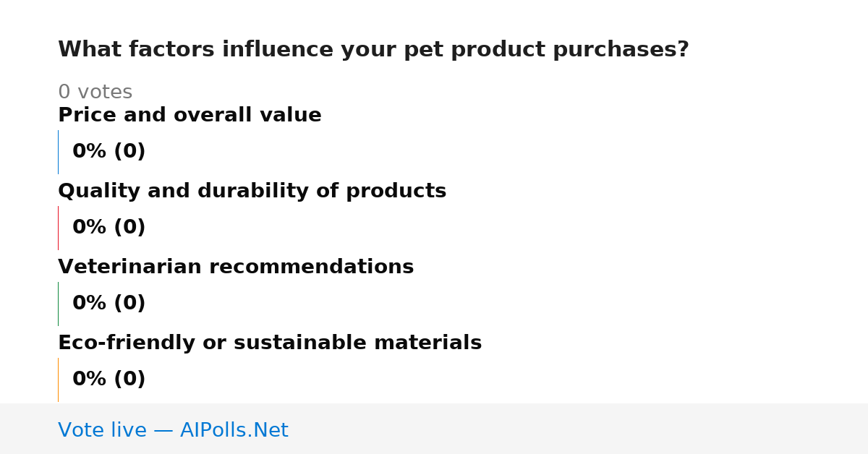Click empty gray footer area right of link
Viewport: 868px width, 454px height.
(579, 429)
